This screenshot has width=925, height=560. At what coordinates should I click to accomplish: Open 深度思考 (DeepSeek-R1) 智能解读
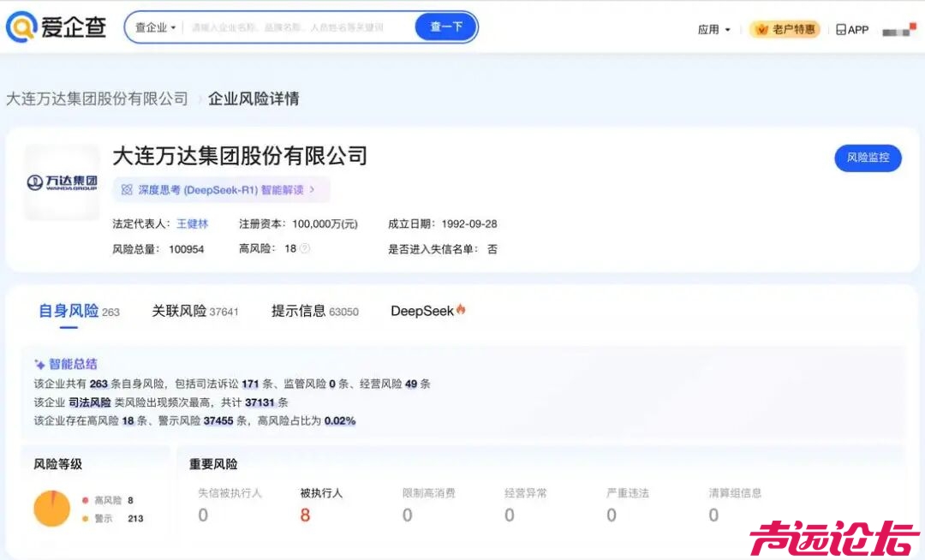tap(221, 190)
